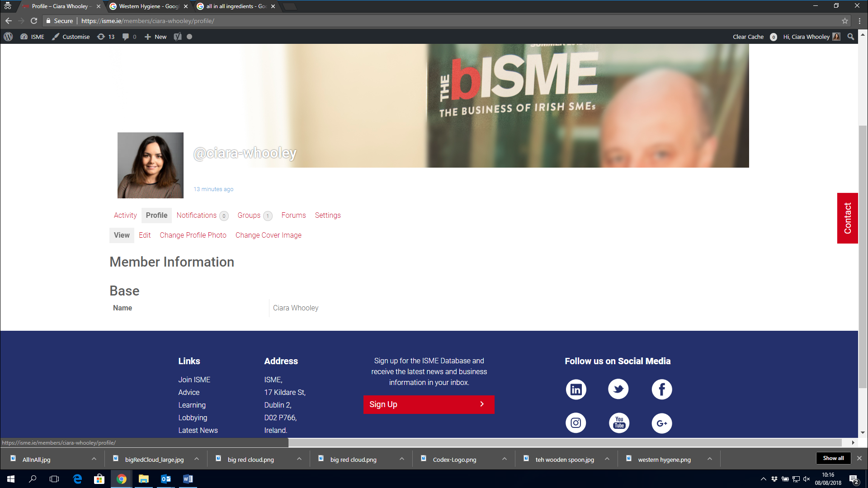
Task: Select the Profile tab
Action: (156, 215)
